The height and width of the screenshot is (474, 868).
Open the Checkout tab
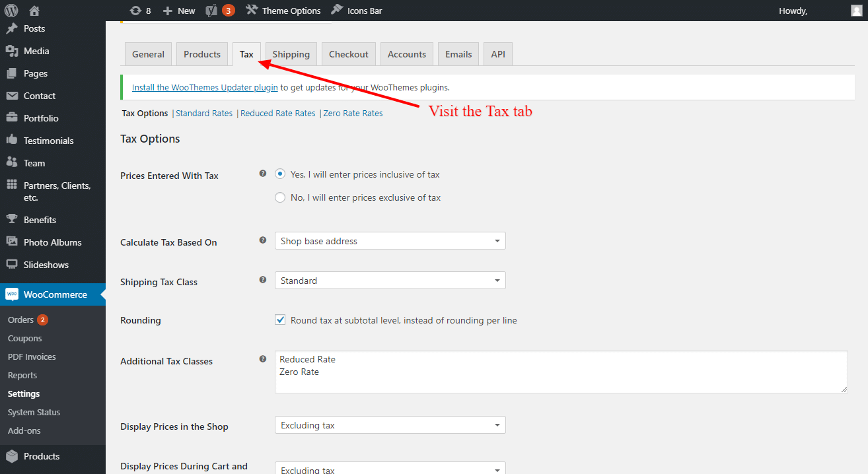pos(349,54)
